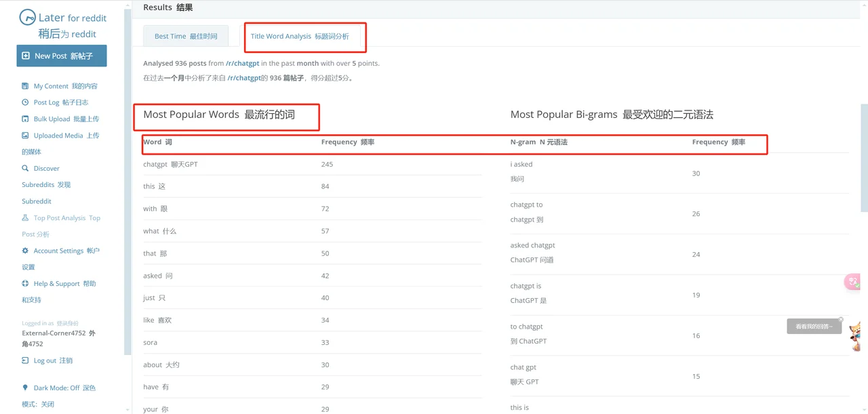
Task: Switch to the Best Time tab
Action: click(x=186, y=37)
